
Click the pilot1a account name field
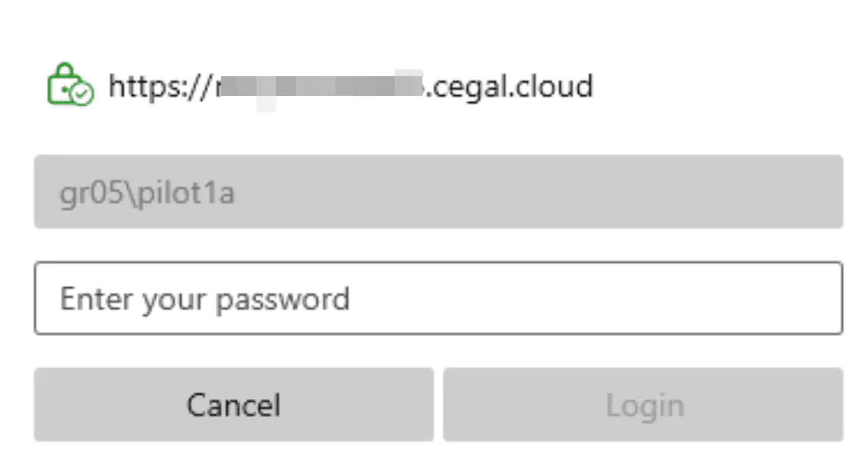(438, 192)
